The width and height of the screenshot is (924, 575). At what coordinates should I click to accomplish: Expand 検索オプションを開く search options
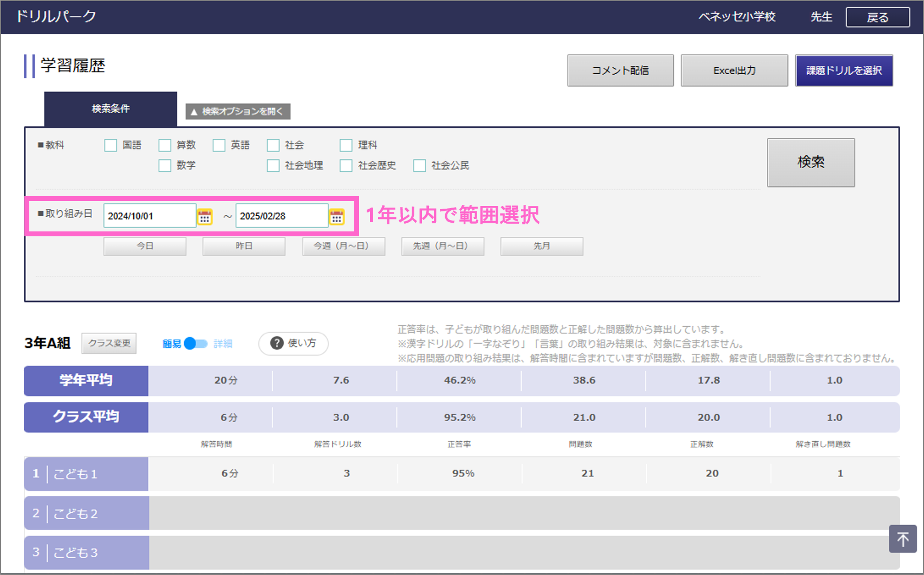coord(238,111)
